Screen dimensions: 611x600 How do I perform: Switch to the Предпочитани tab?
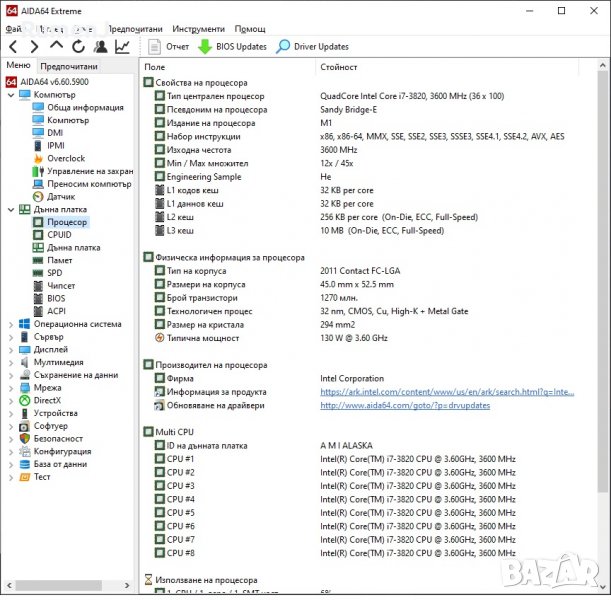pyautogui.click(x=68, y=66)
